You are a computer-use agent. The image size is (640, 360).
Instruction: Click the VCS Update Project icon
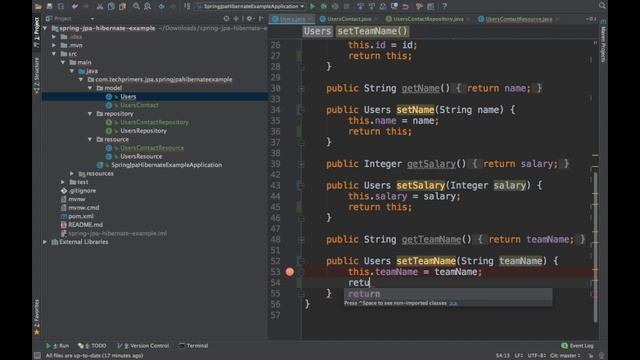click(x=360, y=6)
